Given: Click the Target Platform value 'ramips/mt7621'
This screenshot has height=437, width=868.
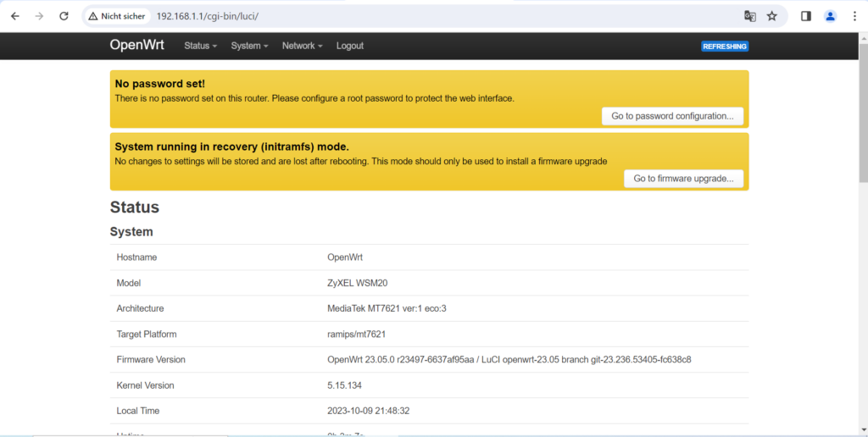Looking at the screenshot, I should 357,335.
